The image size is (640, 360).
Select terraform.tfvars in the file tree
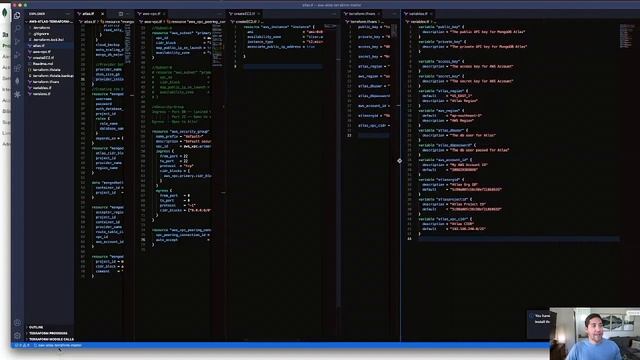49,82
